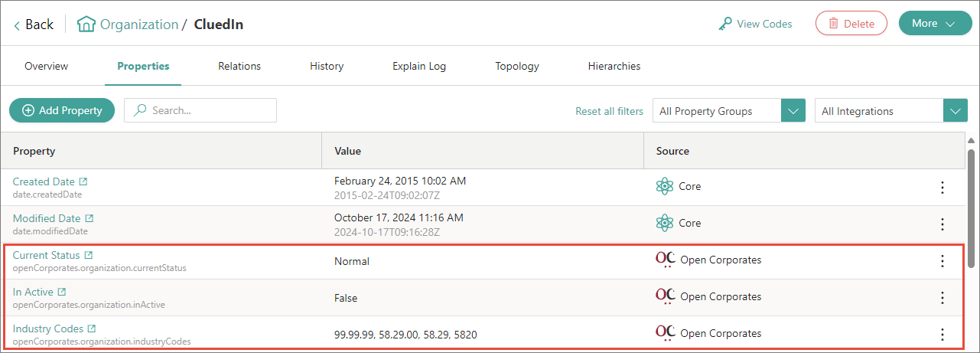980x353 pixels.
Task: Click the Open Corporates logo in In Active row
Action: (665, 297)
